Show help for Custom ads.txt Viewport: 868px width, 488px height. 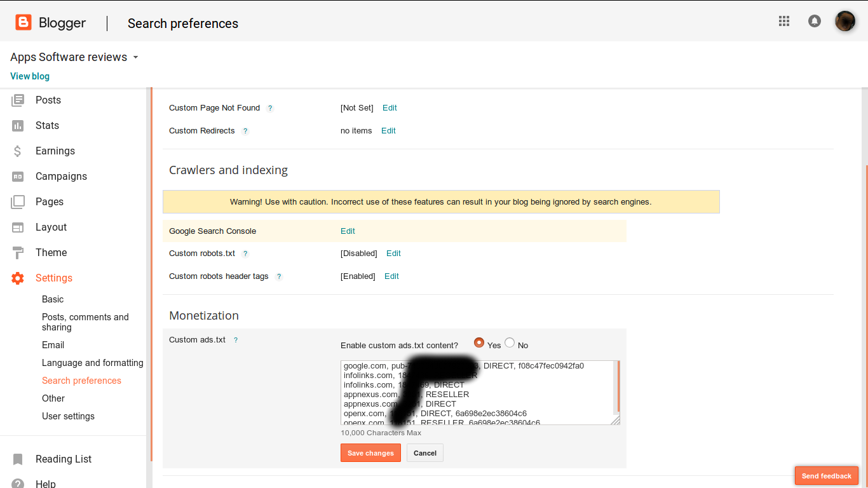(x=236, y=340)
